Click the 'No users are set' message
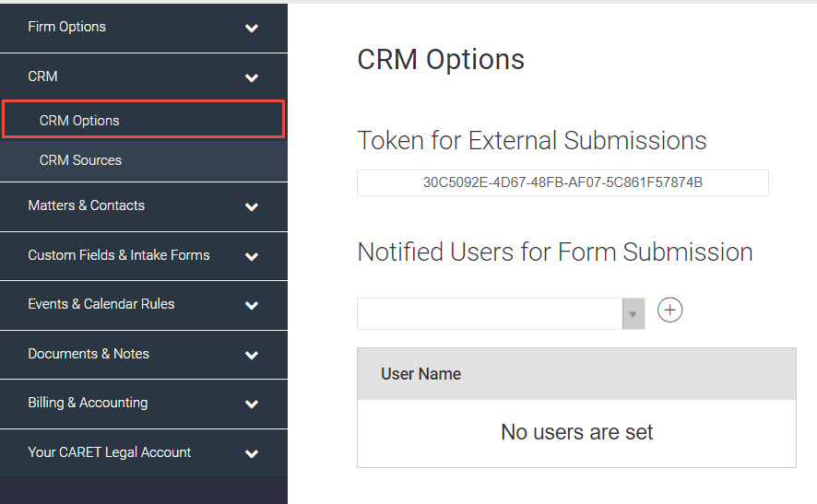 coord(577,432)
